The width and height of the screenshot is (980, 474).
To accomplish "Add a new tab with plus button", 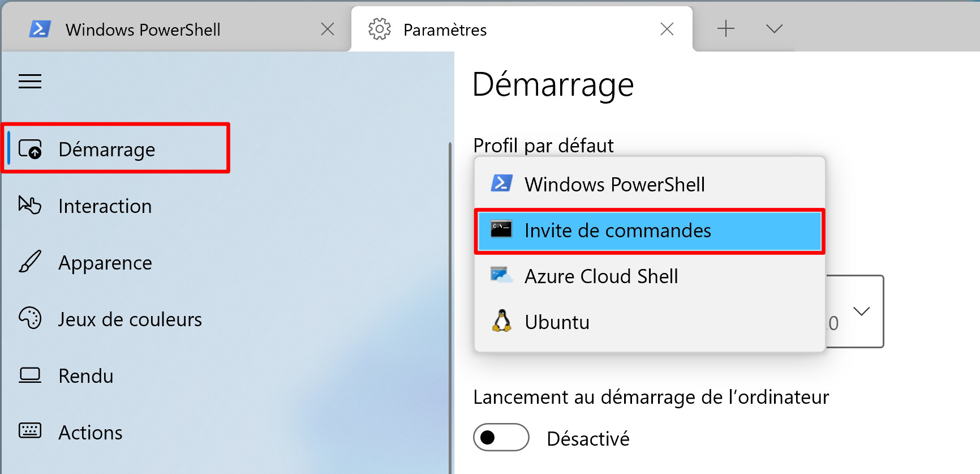I will pyautogui.click(x=726, y=28).
